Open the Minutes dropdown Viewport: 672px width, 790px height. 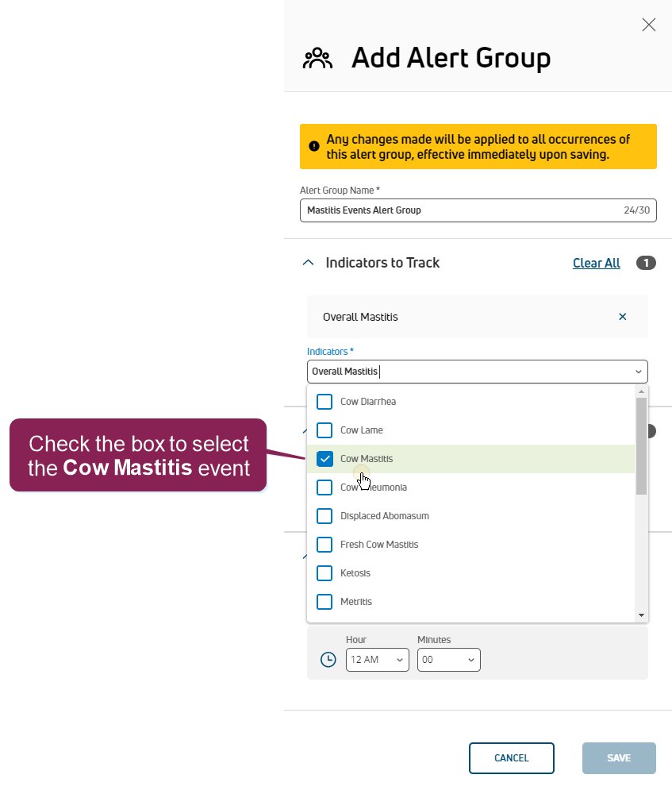[x=448, y=660]
